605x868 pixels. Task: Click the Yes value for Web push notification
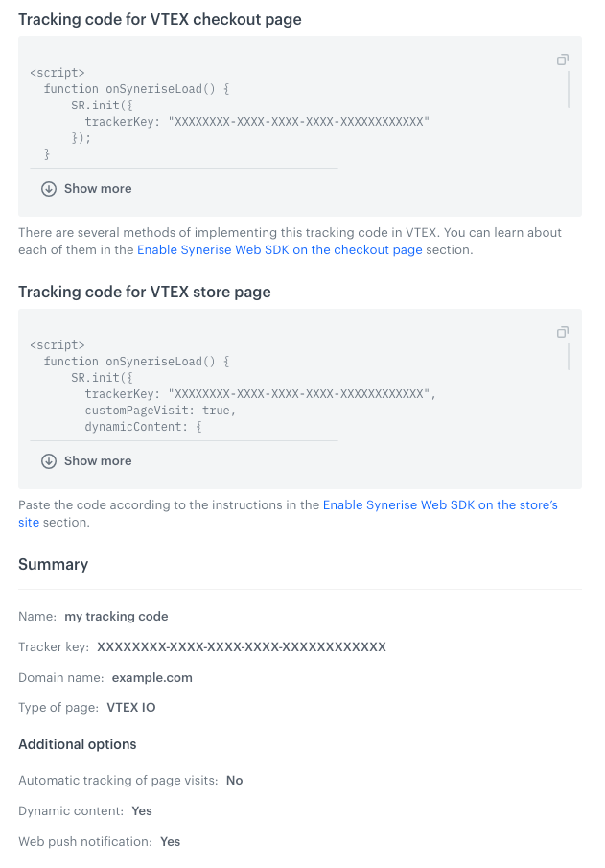click(170, 841)
